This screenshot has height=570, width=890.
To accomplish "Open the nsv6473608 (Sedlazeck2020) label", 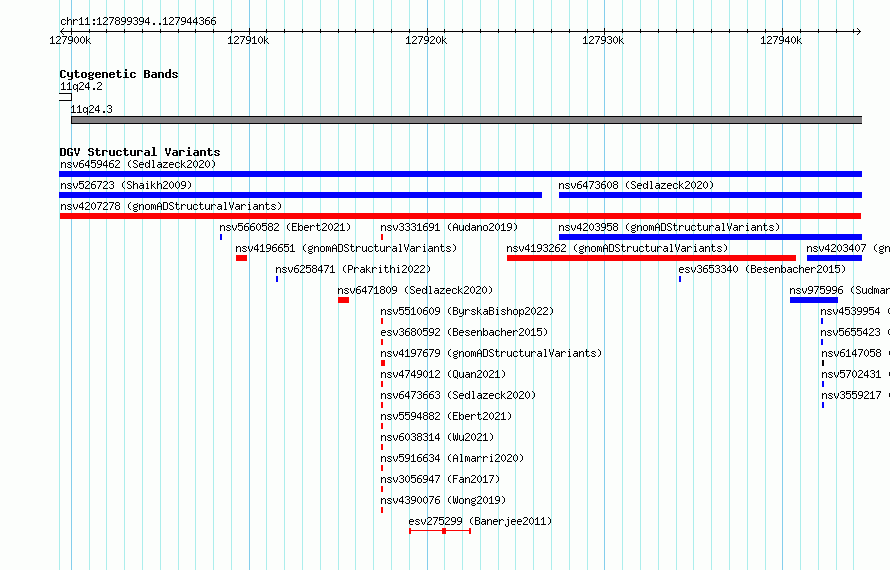I will pyautogui.click(x=636, y=185).
